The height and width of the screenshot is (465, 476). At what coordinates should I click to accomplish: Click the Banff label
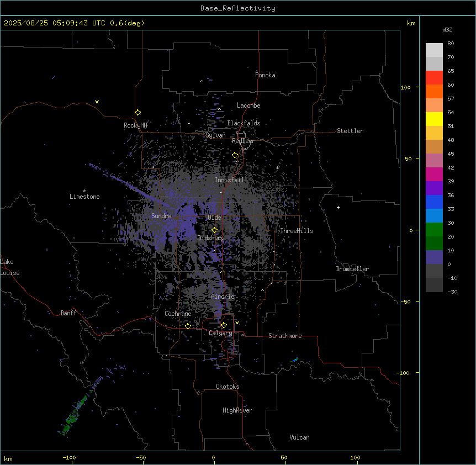(68, 313)
